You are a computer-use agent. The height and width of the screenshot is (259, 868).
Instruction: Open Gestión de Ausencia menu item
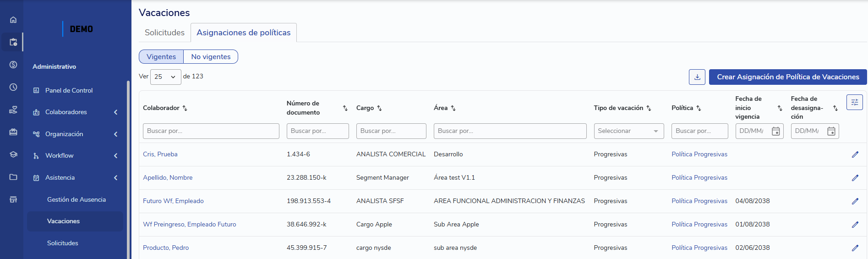click(76, 199)
